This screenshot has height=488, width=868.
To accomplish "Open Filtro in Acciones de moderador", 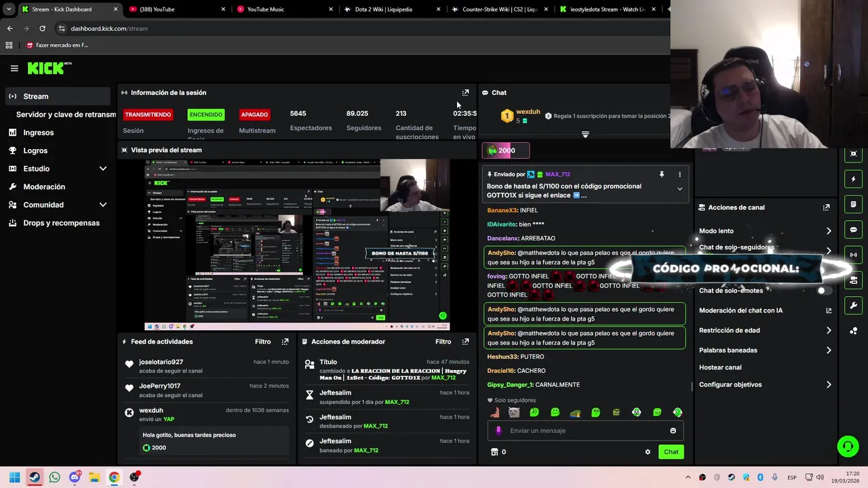I will click(443, 342).
